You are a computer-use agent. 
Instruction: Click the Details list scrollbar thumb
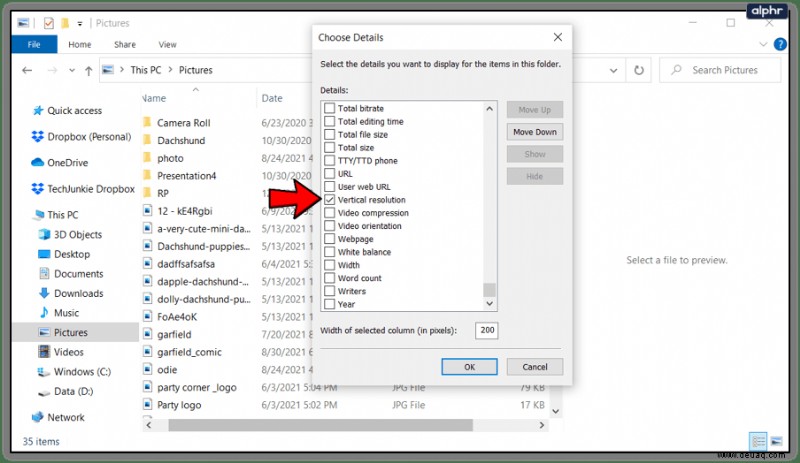point(489,289)
